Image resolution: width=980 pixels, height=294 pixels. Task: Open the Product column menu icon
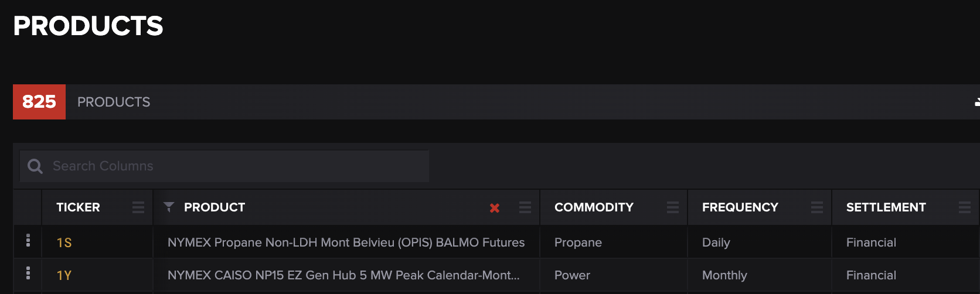click(525, 207)
